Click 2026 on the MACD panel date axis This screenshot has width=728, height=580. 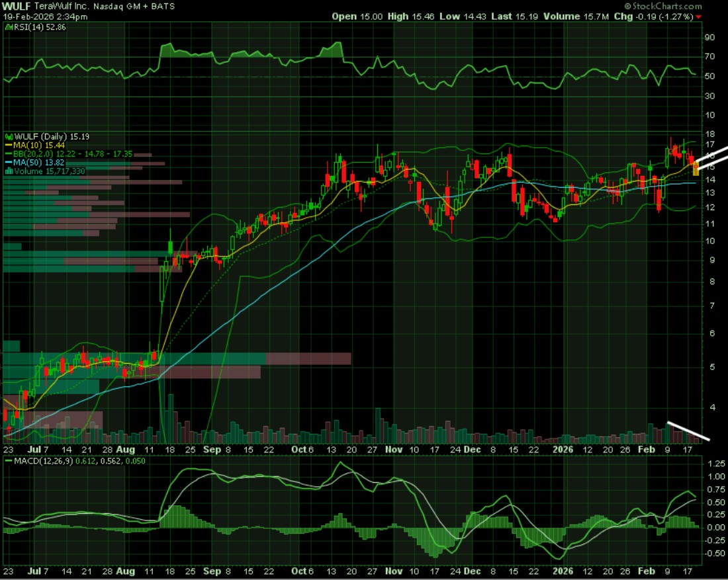point(563,571)
